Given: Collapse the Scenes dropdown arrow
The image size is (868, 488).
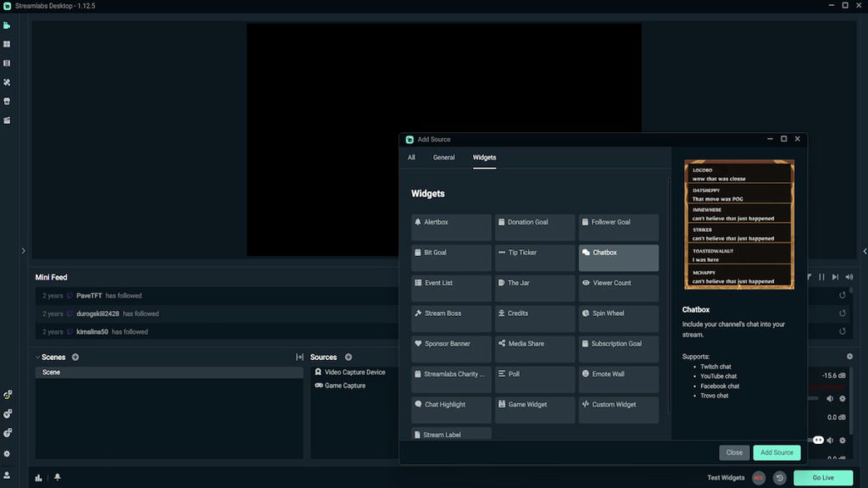Looking at the screenshot, I should [x=37, y=358].
